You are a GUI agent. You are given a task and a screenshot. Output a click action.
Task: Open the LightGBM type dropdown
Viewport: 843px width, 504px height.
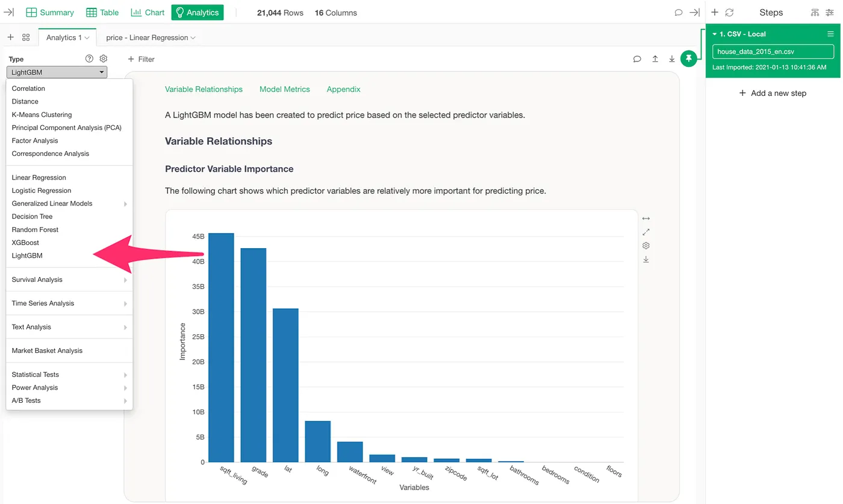pyautogui.click(x=57, y=72)
